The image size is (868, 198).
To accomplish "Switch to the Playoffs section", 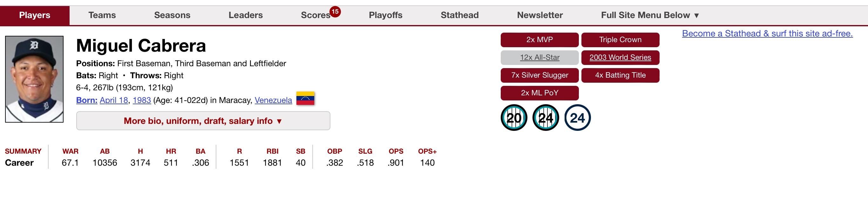I will tap(385, 15).
